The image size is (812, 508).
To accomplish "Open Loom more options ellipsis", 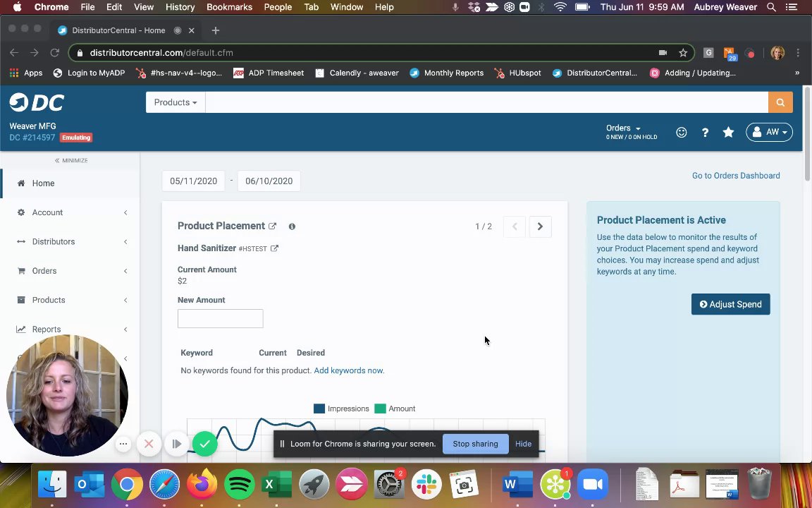I will pos(123,444).
